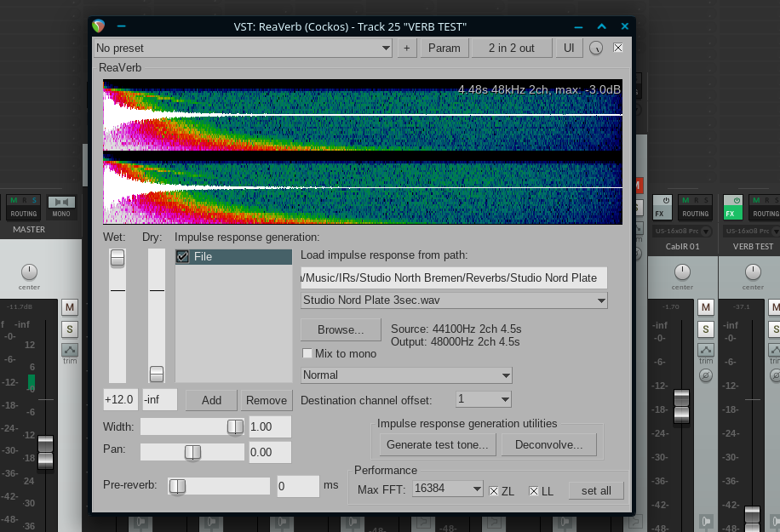Viewport: 780px width, 532px height.
Task: Open the Max FFT 16384 dropdown
Action: pos(448,489)
